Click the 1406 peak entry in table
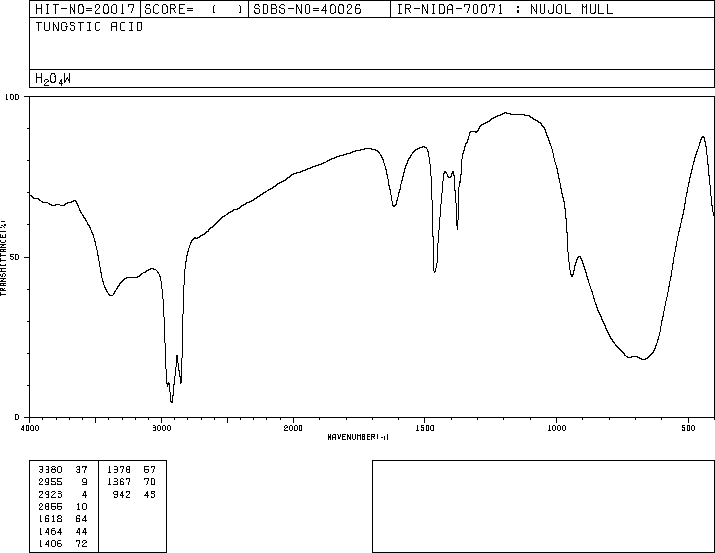This screenshot has width=715, height=553. pyautogui.click(x=50, y=543)
